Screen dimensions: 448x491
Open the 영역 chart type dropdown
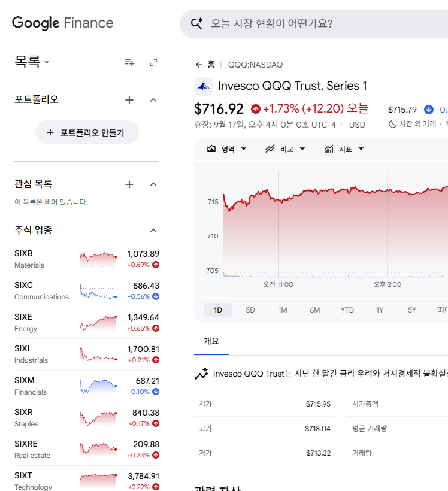point(227,149)
